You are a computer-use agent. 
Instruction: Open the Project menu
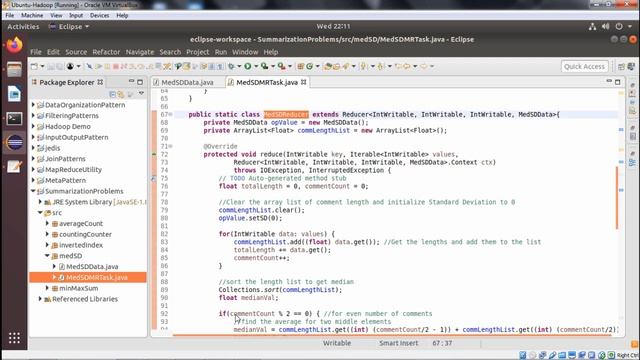tap(198, 52)
